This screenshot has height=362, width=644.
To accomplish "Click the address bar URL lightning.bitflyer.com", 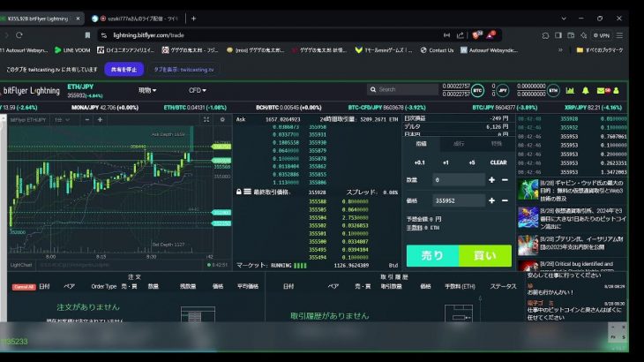I will click(149, 35).
